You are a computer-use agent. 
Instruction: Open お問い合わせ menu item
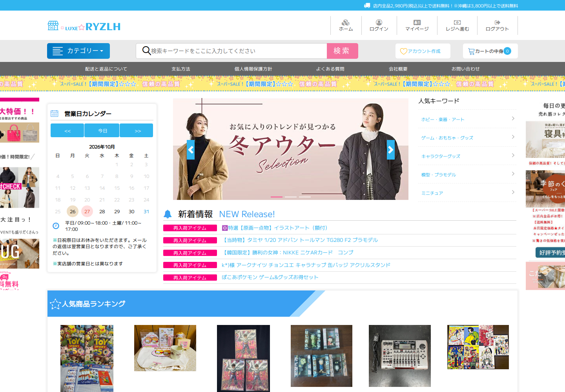point(466,69)
